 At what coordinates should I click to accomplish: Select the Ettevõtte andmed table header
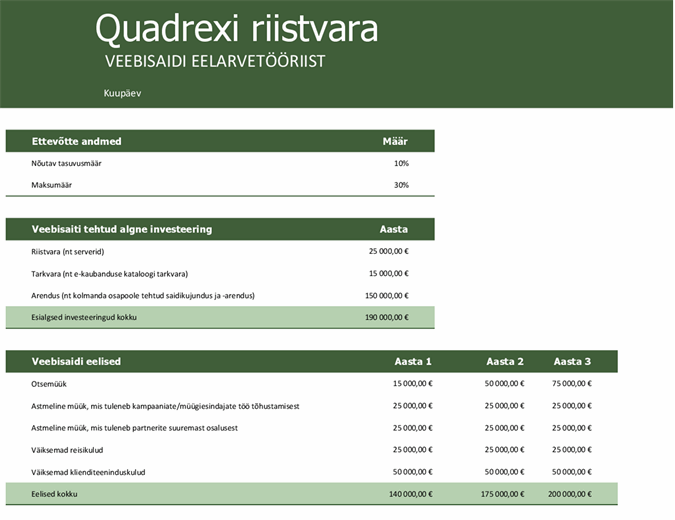pos(76,141)
